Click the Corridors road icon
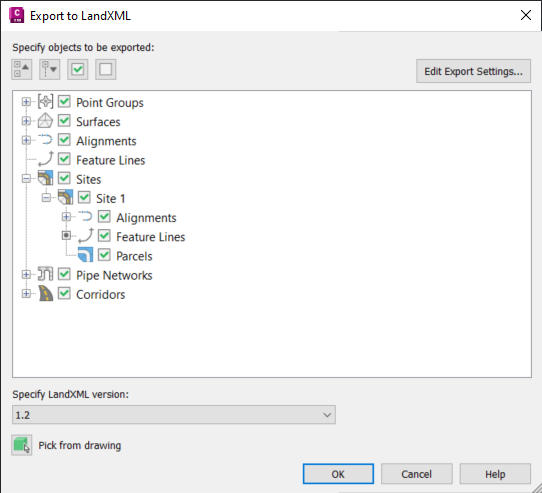The height and width of the screenshot is (493, 542). coord(45,294)
